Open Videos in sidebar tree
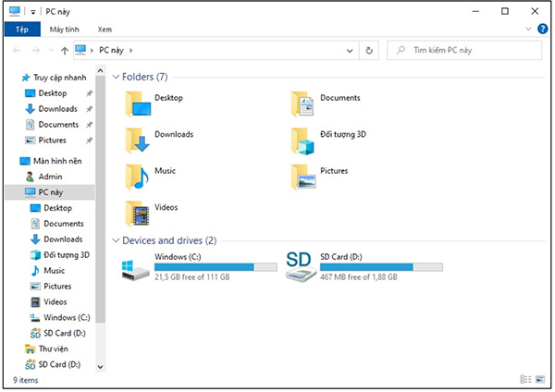 coord(49,301)
